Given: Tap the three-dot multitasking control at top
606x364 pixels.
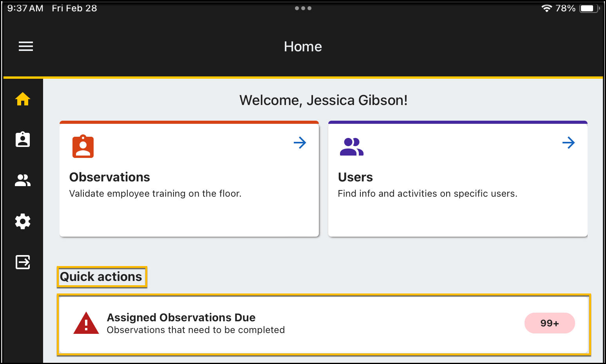Looking at the screenshot, I should 303,8.
